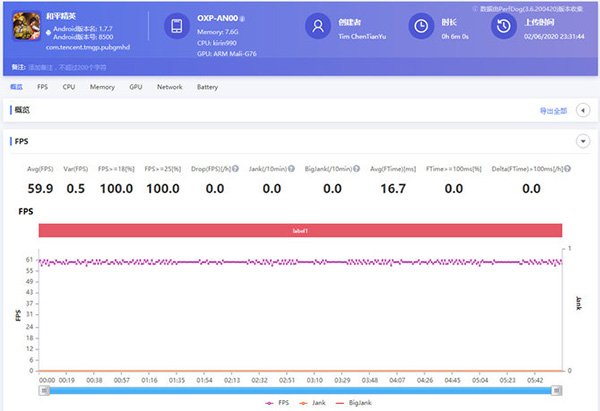Image resolution: width=600 pixels, height=411 pixels.
Task: Click the 导出全部 export all link
Action: (553, 110)
